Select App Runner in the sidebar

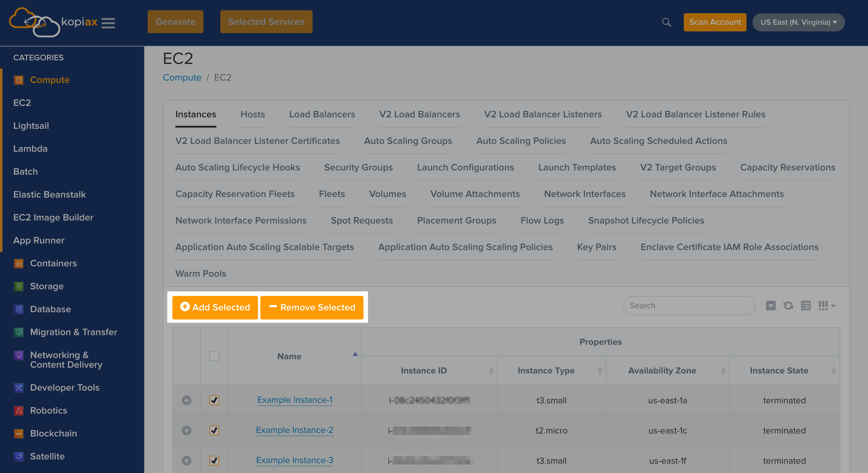point(38,240)
